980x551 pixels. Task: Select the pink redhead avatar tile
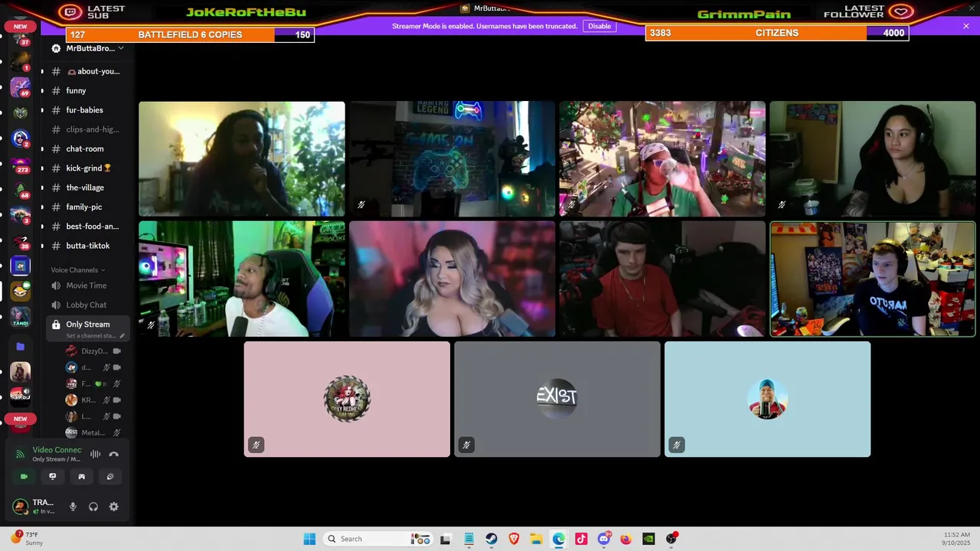click(347, 399)
